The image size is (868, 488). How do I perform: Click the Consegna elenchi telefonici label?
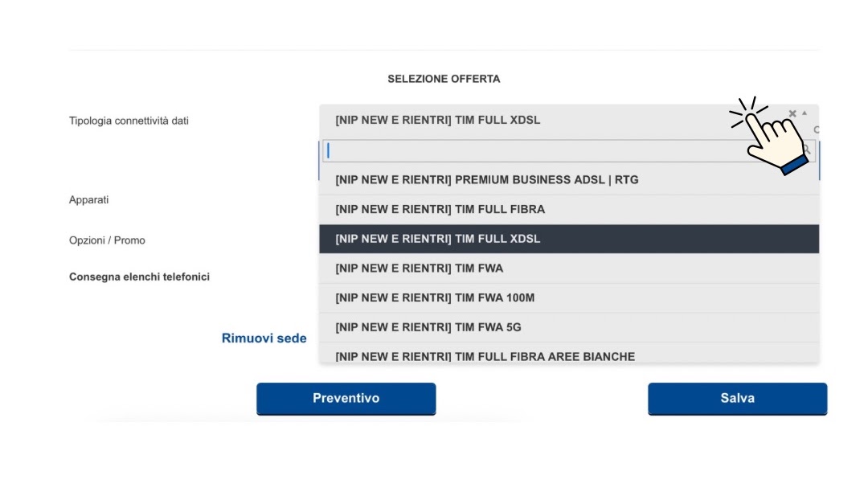(139, 277)
